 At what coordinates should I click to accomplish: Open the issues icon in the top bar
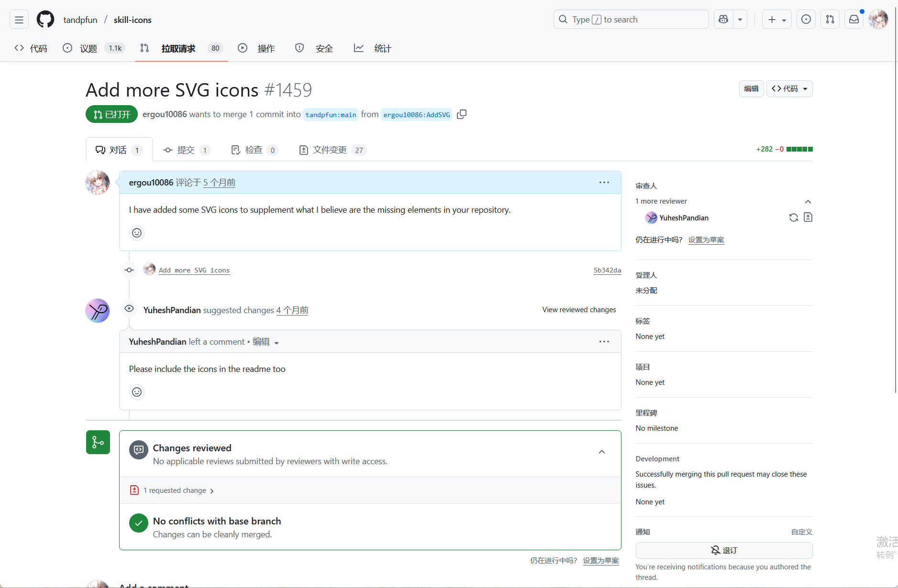(x=806, y=20)
